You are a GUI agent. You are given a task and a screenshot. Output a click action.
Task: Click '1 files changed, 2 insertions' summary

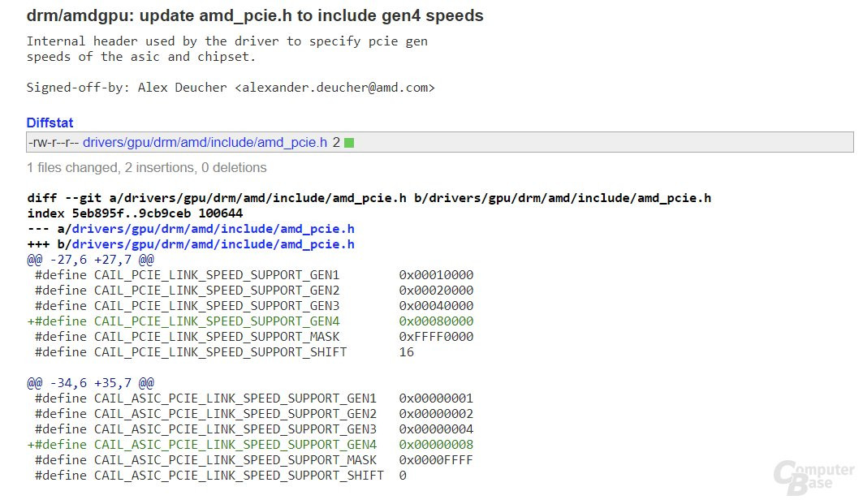tap(146, 167)
